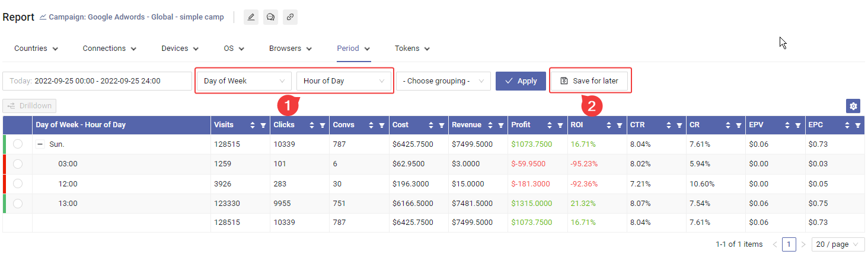Open the OS tab menu
This screenshot has height=261, width=868.
(x=234, y=49)
